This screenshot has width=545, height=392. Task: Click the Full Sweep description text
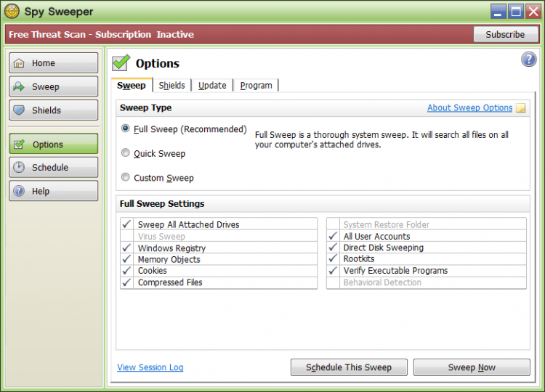tap(381, 139)
